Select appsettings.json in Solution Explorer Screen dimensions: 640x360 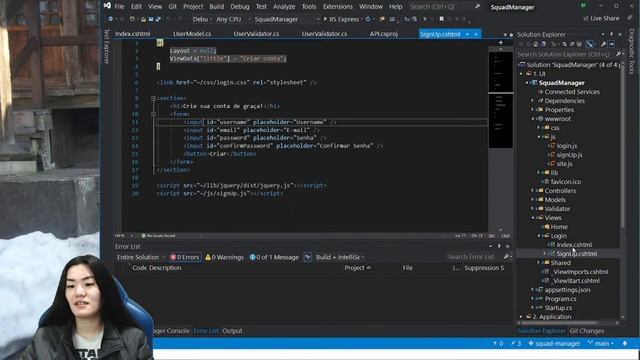pos(567,290)
